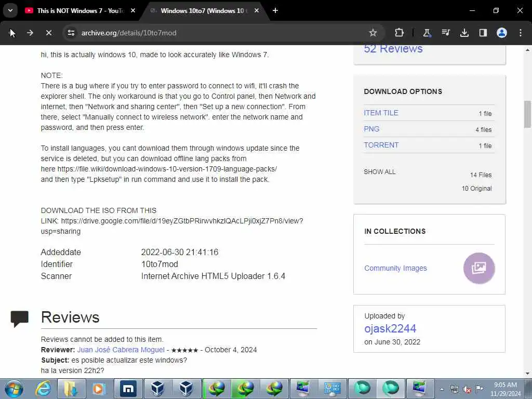Viewport: 532px width, 399px height.
Task: Show hidden system tray icons
Action: pos(442,390)
